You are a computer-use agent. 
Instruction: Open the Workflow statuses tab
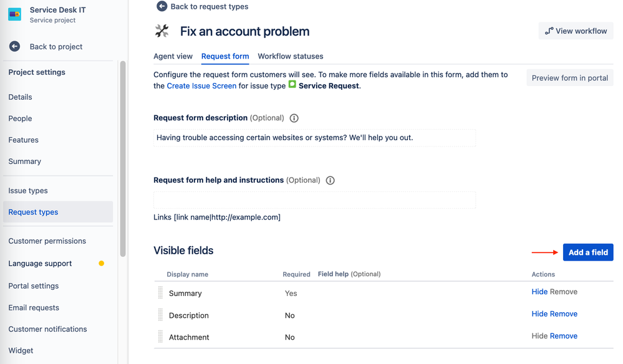click(291, 56)
